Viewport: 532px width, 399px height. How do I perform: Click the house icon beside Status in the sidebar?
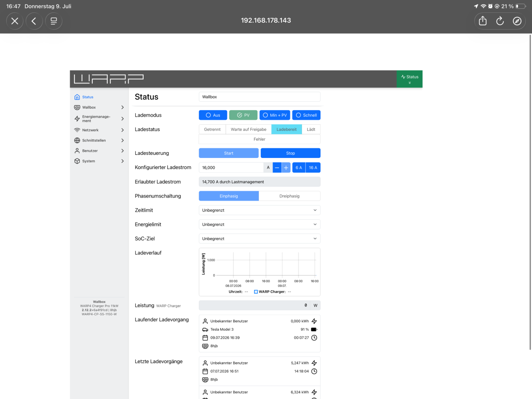[77, 97]
